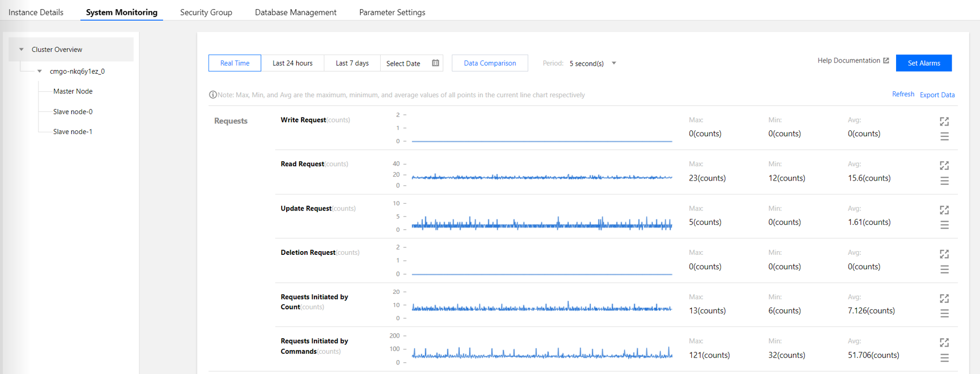Image resolution: width=980 pixels, height=374 pixels.
Task: Click the Requests Initiated by Count chart
Action: (x=542, y=306)
